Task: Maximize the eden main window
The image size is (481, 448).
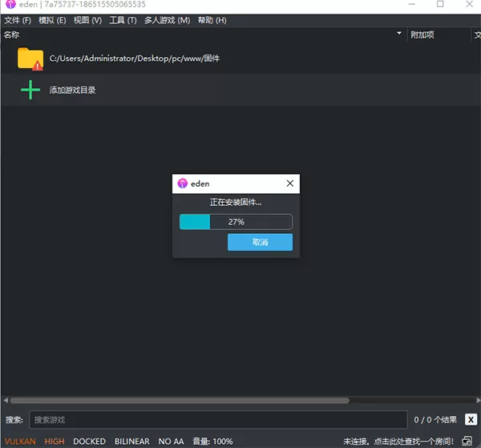Action: (440, 4)
